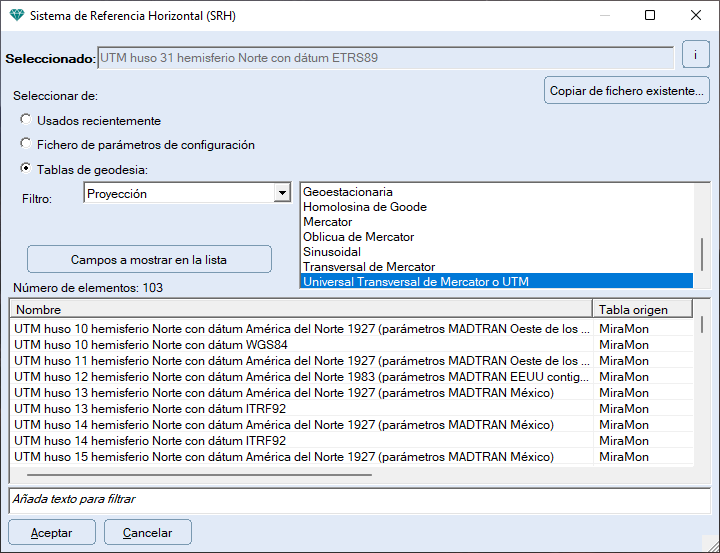Select 'Geoestacionaria' in projection list

pos(348,192)
